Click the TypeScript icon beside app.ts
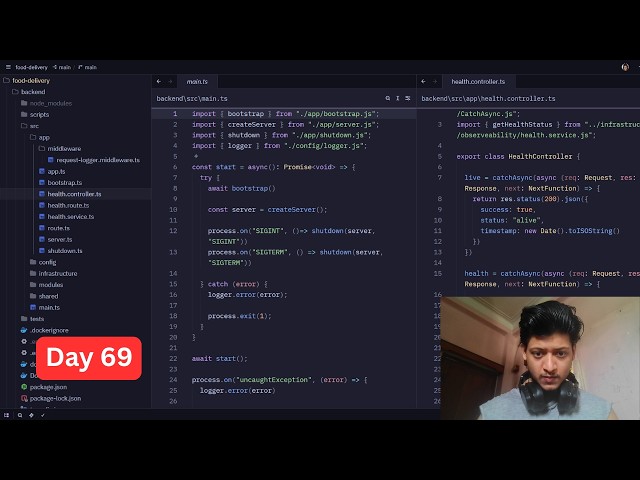The image size is (640, 480). click(x=42, y=171)
